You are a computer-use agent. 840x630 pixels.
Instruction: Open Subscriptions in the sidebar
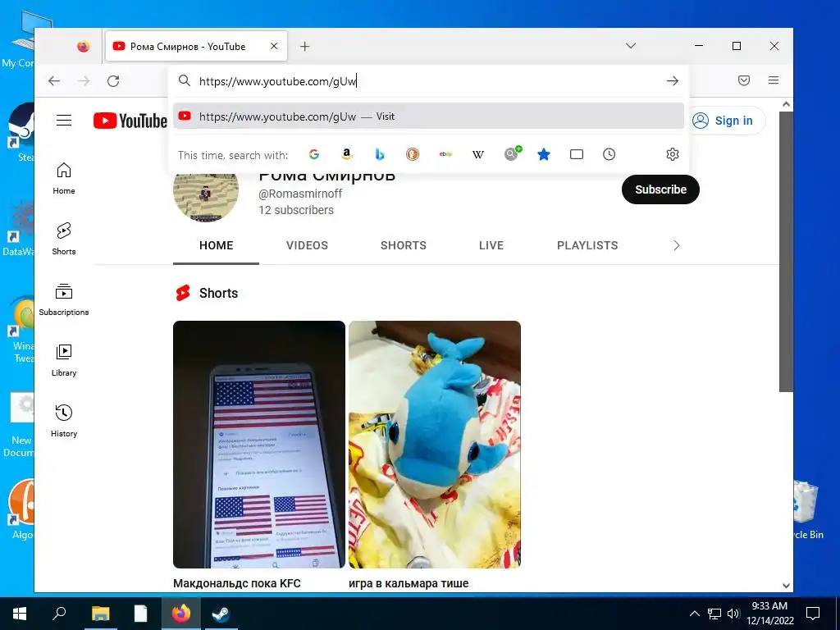click(64, 300)
